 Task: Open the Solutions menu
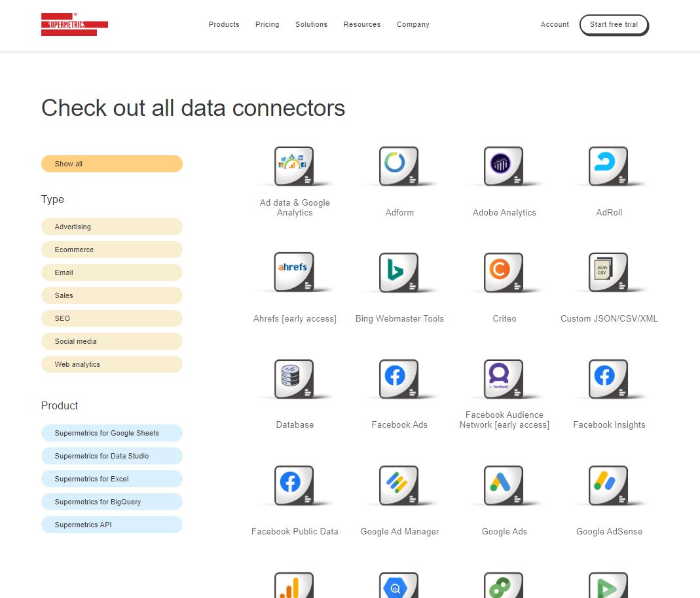click(312, 25)
